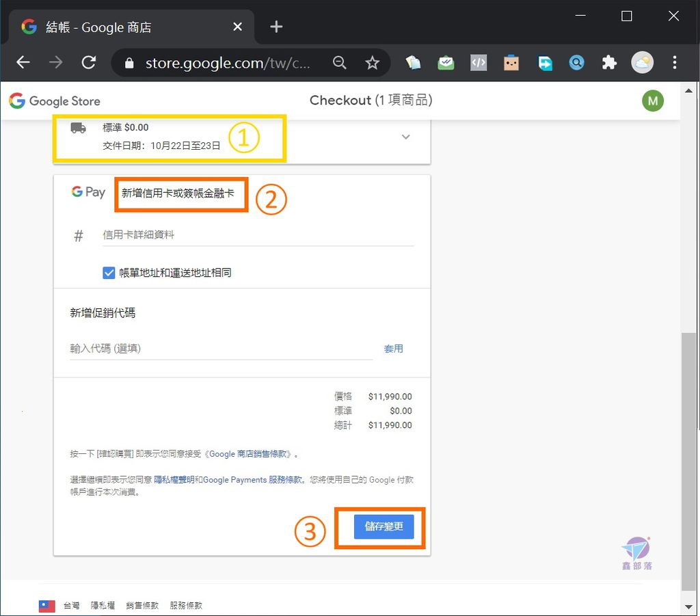Open the footer 服務條款 link
This screenshot has height=616, width=700.
point(186,606)
